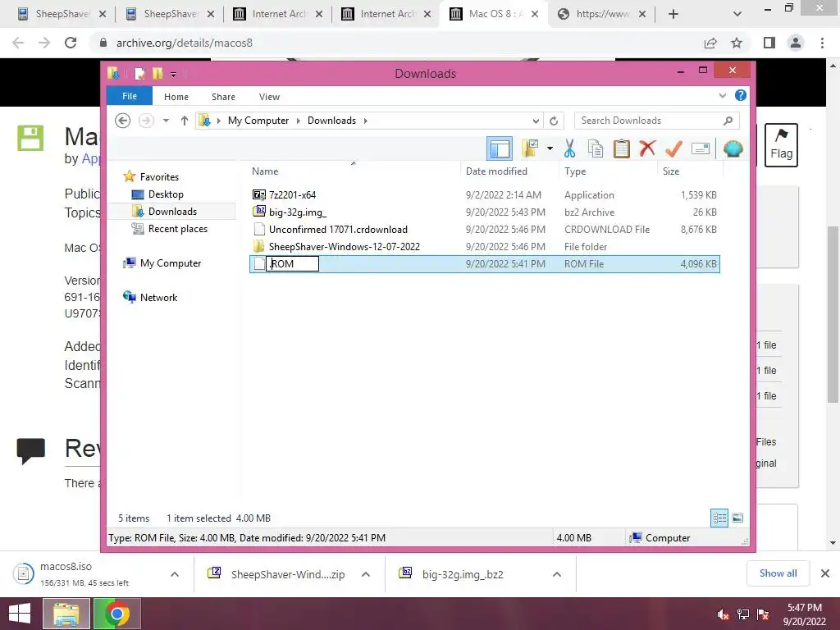
Task: Click the red X Delete toolbar icon
Action: [x=647, y=148]
